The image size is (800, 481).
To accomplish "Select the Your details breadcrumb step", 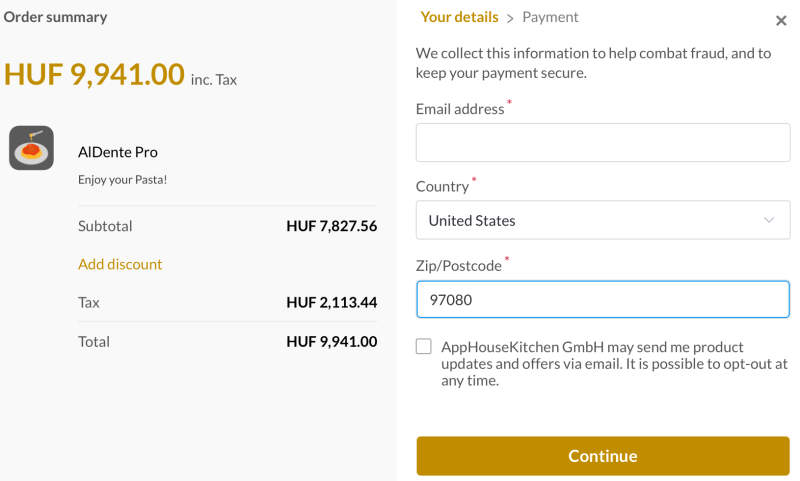I will point(459,17).
